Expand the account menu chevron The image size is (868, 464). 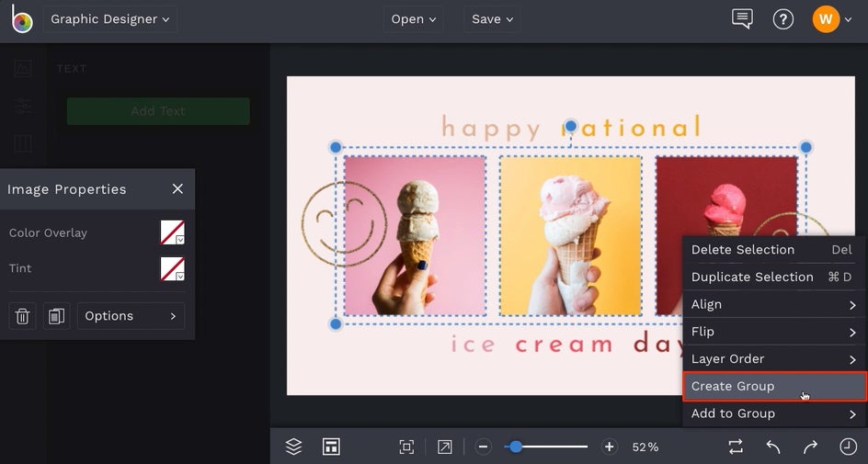pyautogui.click(x=848, y=20)
